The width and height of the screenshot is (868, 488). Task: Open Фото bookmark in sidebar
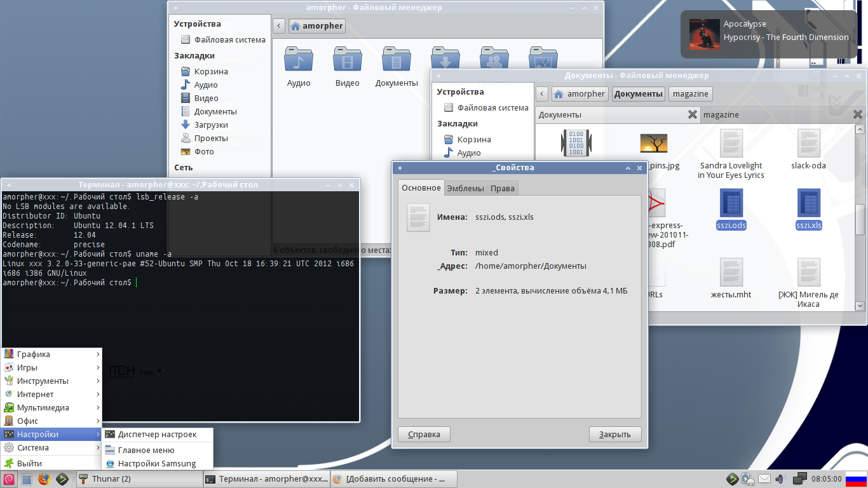pos(204,151)
